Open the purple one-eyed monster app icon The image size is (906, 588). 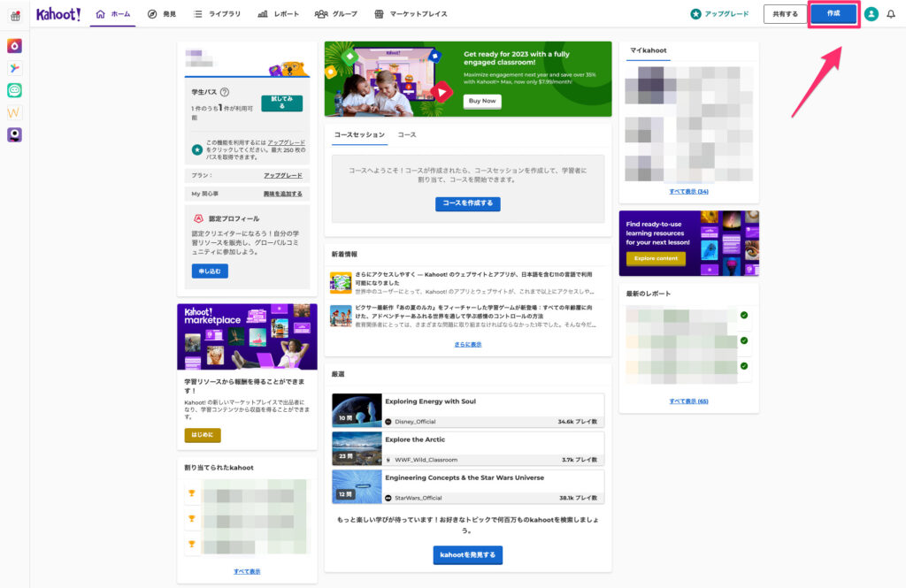14,134
